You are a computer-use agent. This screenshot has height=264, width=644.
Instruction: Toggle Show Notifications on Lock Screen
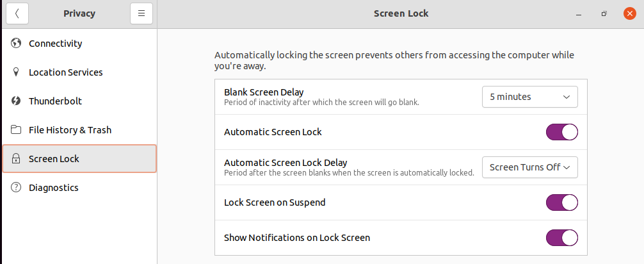pyautogui.click(x=561, y=238)
